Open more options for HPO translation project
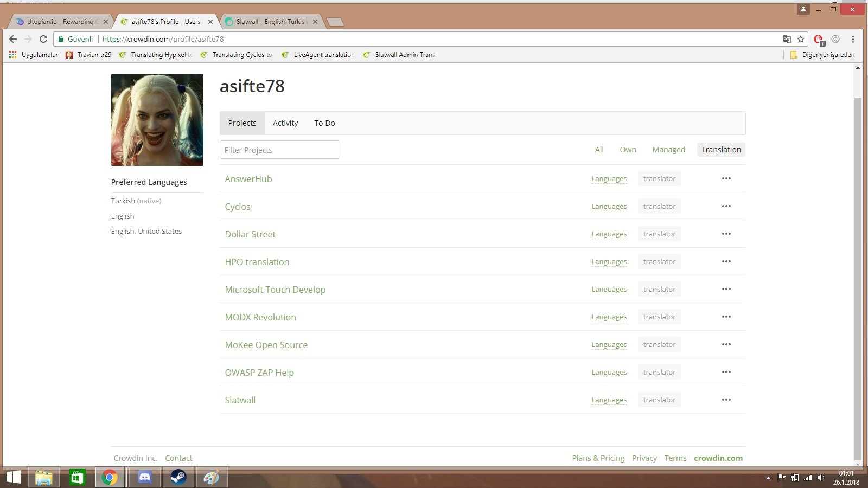Image resolution: width=868 pixels, height=488 pixels. click(x=726, y=261)
